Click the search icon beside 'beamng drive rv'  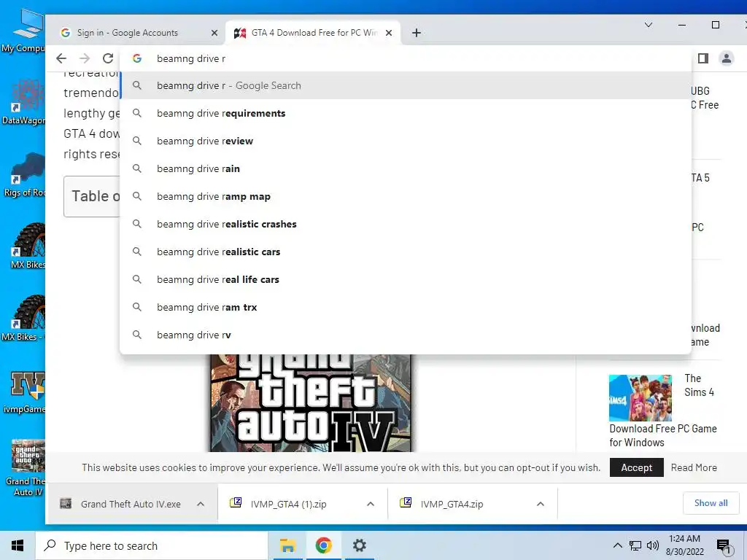coord(136,335)
